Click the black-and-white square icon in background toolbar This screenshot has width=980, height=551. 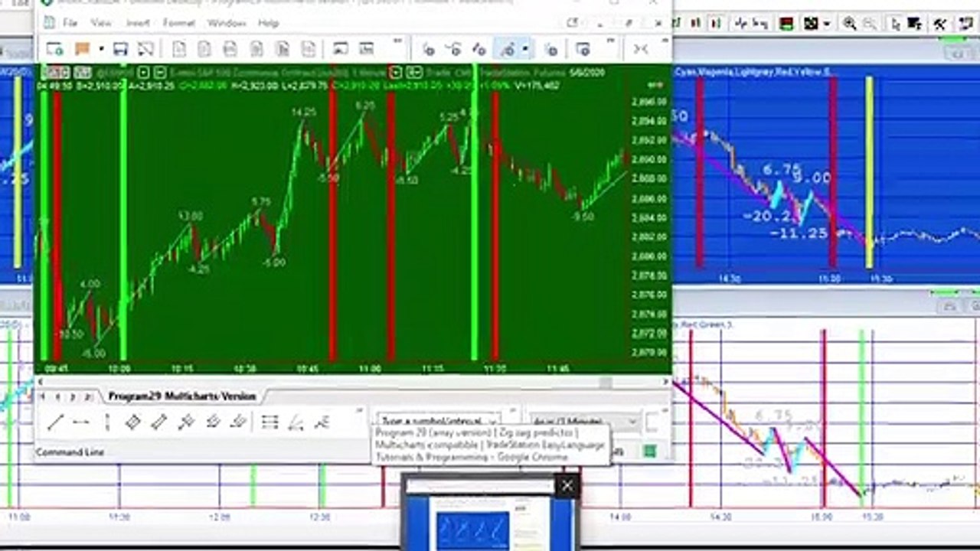811,24
